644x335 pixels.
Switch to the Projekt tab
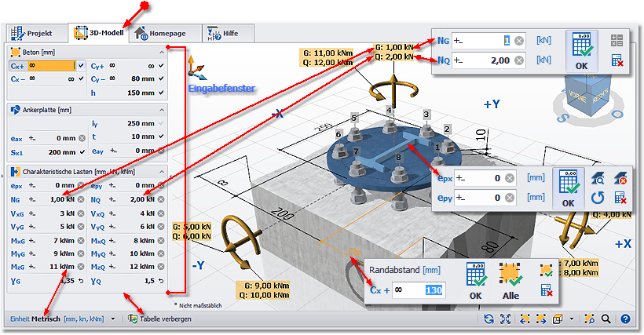pyautogui.click(x=37, y=33)
